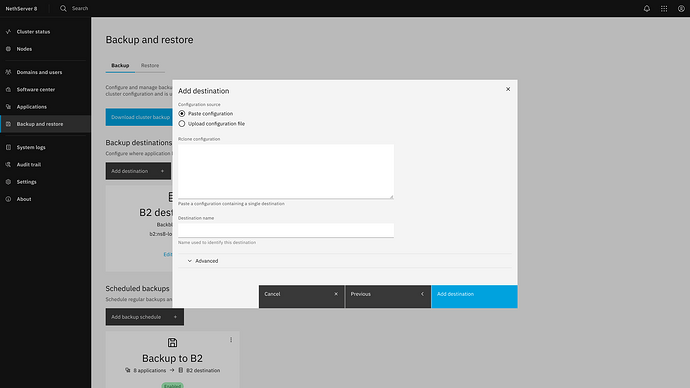Click the Scheduled backups heading
Image resolution: width=690 pixels, height=388 pixels.
pyautogui.click(x=137, y=289)
